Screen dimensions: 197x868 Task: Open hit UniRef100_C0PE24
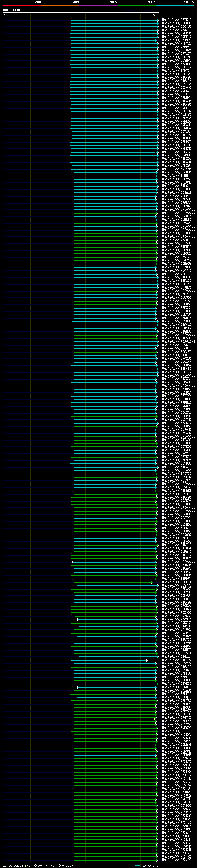click(176, 108)
